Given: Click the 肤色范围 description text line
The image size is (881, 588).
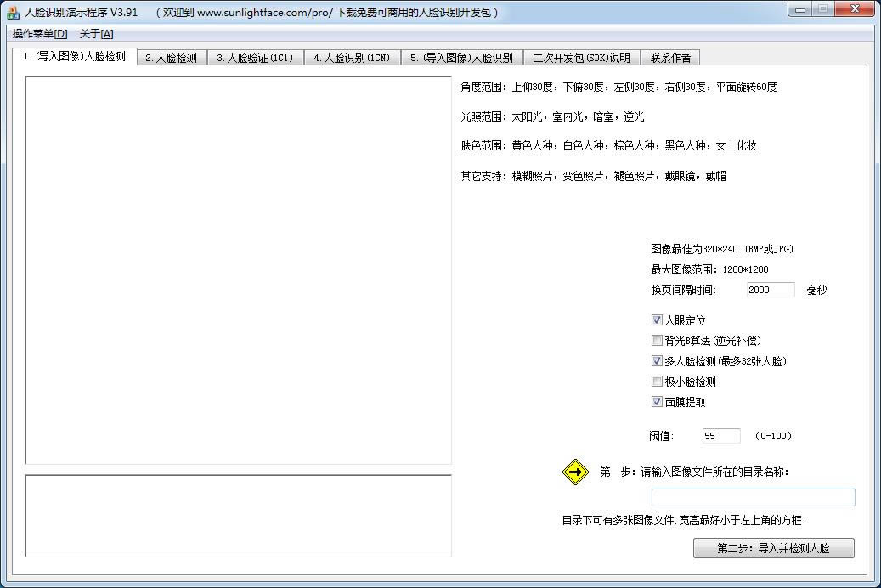Looking at the screenshot, I should 608,145.
